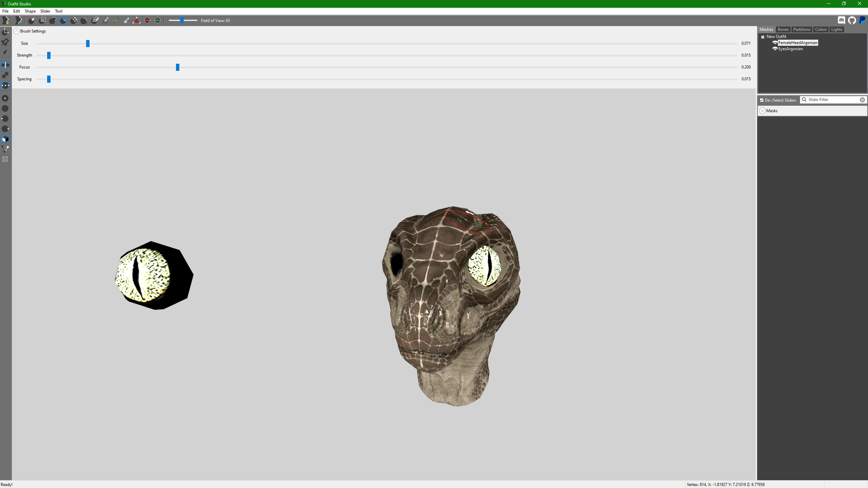Open the GitHub link icon
868x488 pixels.
pos(852,20)
